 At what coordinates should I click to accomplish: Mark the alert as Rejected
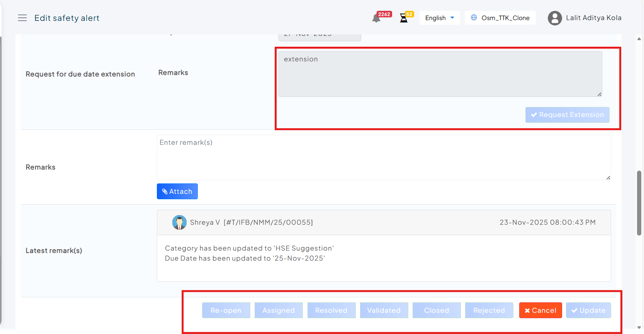[x=489, y=310]
